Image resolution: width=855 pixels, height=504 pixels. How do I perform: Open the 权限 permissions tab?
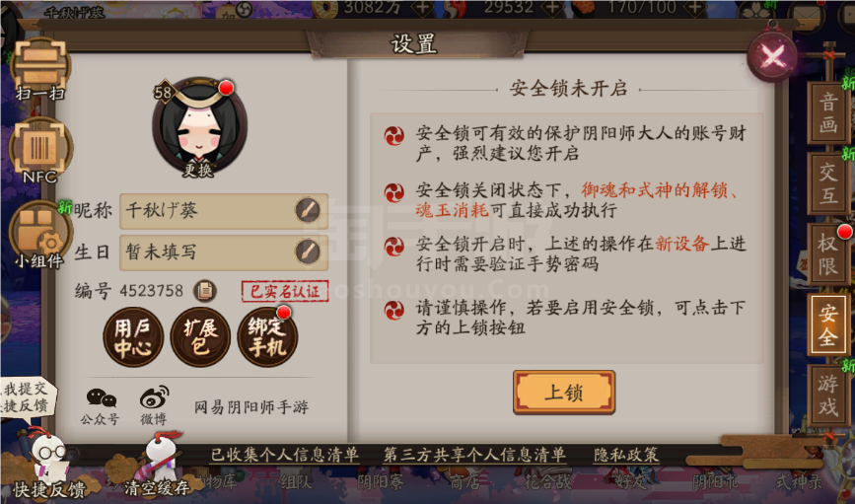click(827, 254)
